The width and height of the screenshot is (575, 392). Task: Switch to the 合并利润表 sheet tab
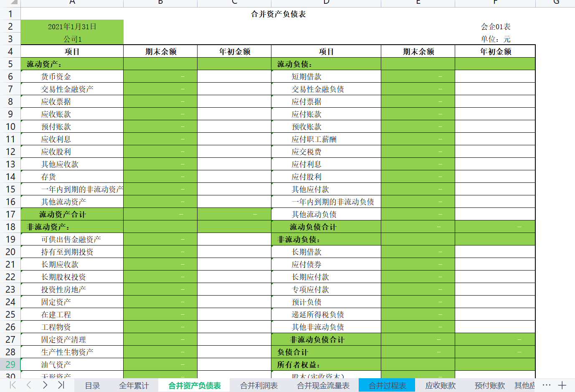tap(258, 385)
